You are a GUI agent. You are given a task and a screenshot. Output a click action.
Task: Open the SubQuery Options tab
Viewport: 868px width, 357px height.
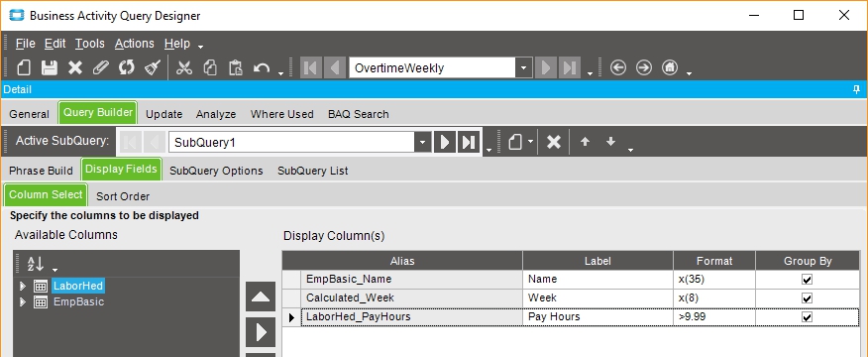(216, 171)
